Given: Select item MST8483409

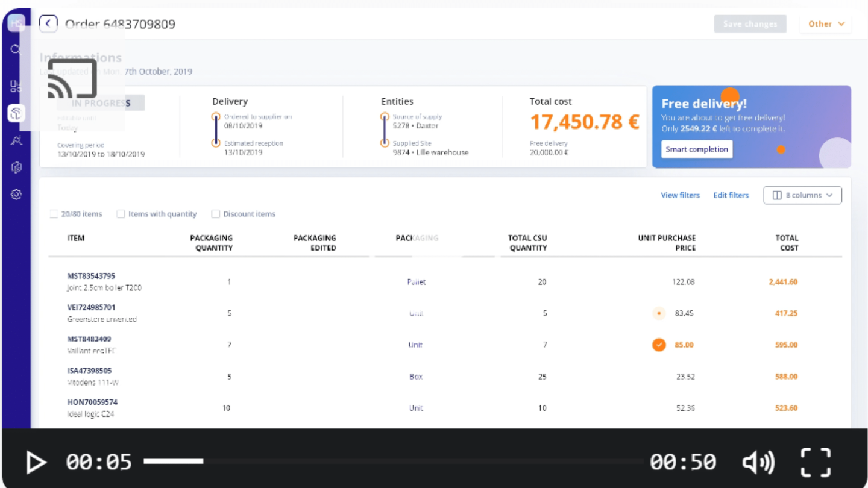Looking at the screenshot, I should pos(89,339).
